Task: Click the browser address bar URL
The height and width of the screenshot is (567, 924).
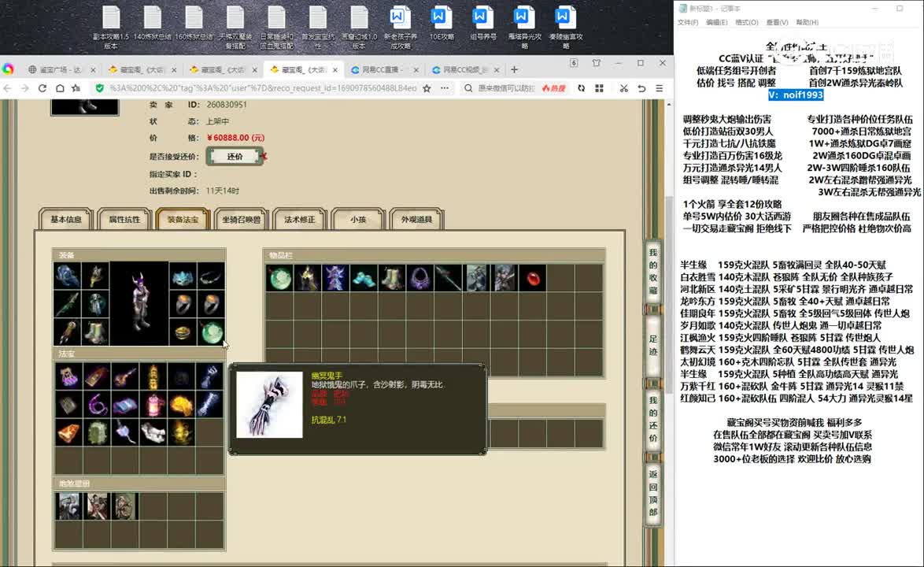Action: click(x=263, y=88)
